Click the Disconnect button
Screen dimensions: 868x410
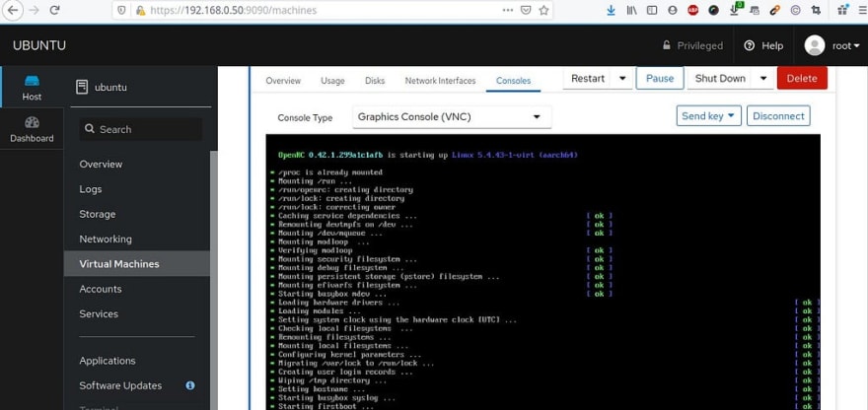click(778, 115)
